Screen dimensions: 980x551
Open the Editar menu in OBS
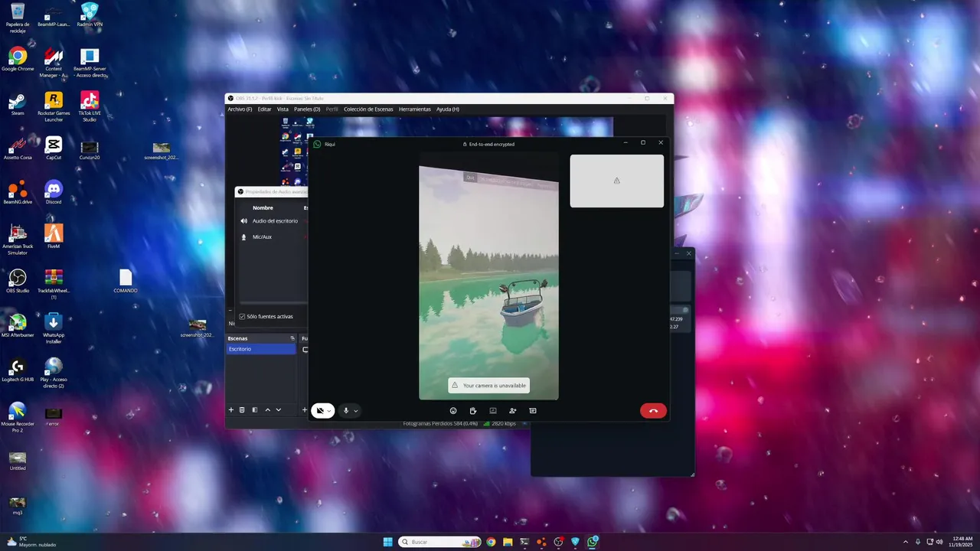pyautogui.click(x=264, y=109)
